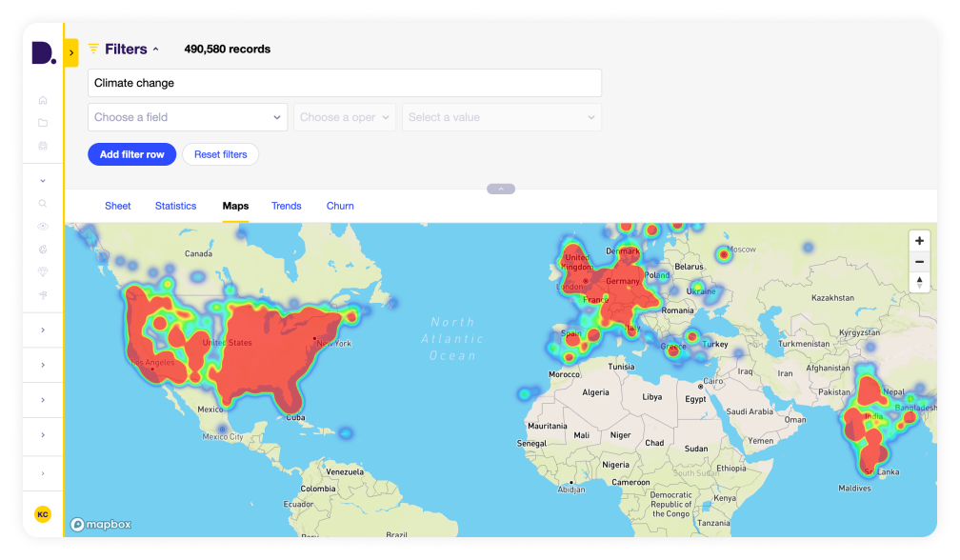The image size is (960, 560).
Task: Click the Mapbox logo
Action: point(100,525)
